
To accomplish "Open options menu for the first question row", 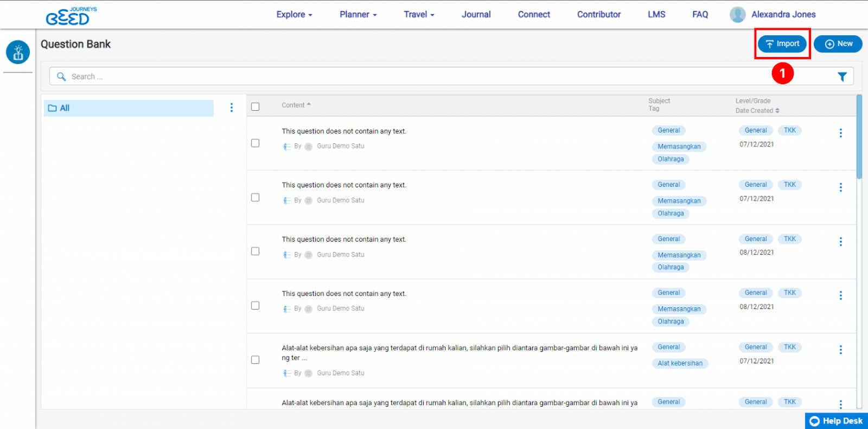I will pos(840,133).
